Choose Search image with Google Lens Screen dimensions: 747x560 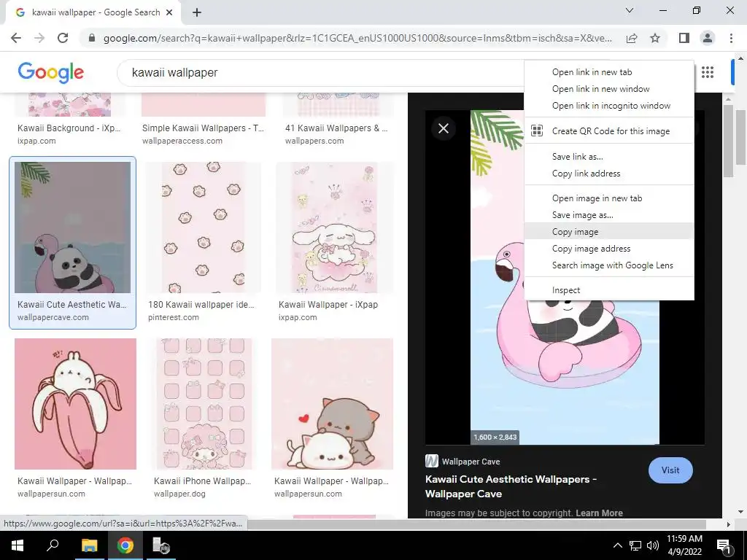pyautogui.click(x=609, y=265)
